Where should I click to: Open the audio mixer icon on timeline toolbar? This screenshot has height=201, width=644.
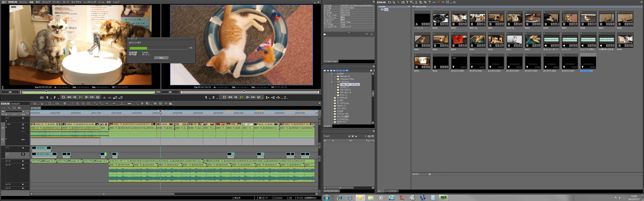tap(160, 104)
